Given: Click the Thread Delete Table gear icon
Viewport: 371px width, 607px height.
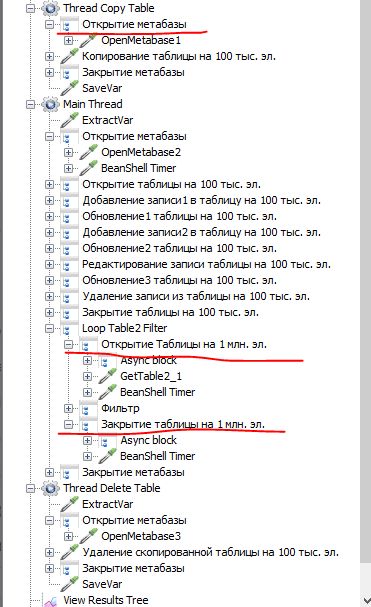Looking at the screenshot, I should coord(50,488).
